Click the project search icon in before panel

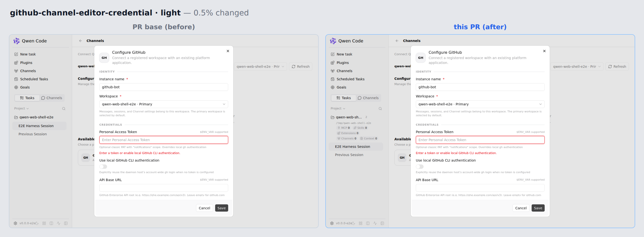tap(64, 109)
